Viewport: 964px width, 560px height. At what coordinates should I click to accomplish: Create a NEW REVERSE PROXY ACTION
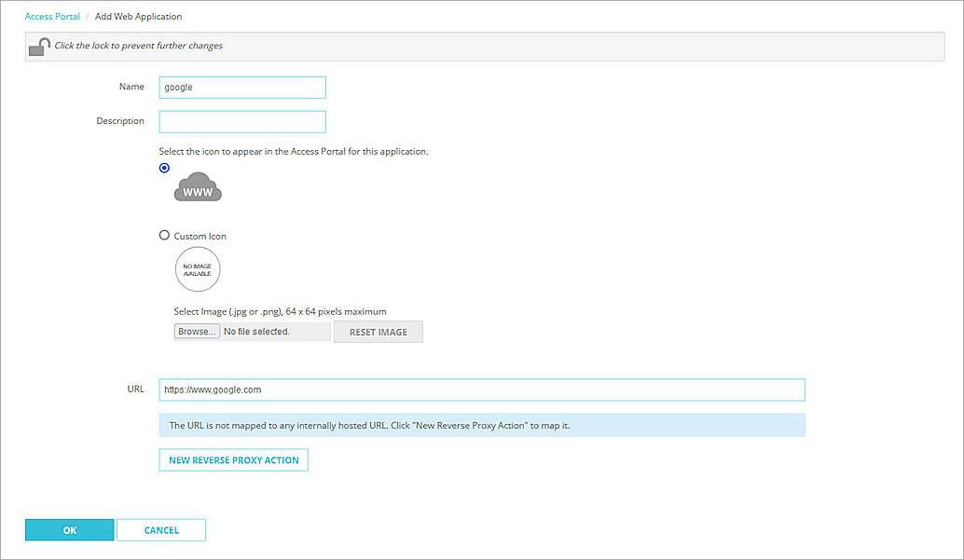pyautogui.click(x=233, y=459)
